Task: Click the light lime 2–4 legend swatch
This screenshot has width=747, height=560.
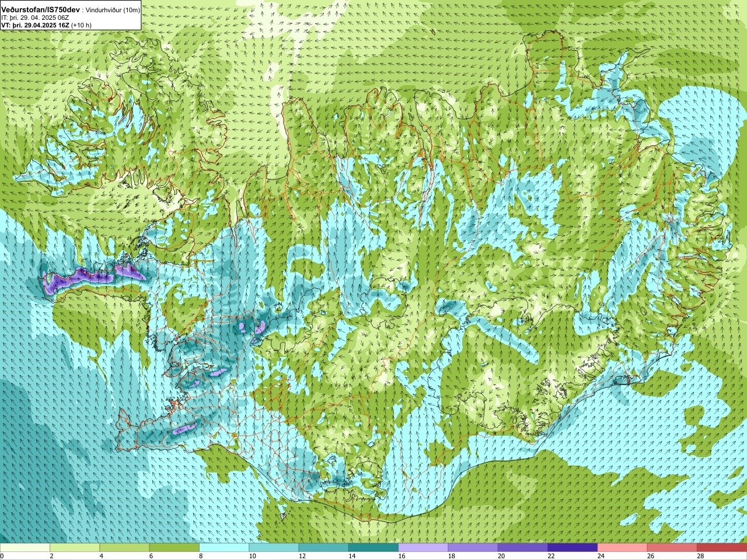Action: 75,548
